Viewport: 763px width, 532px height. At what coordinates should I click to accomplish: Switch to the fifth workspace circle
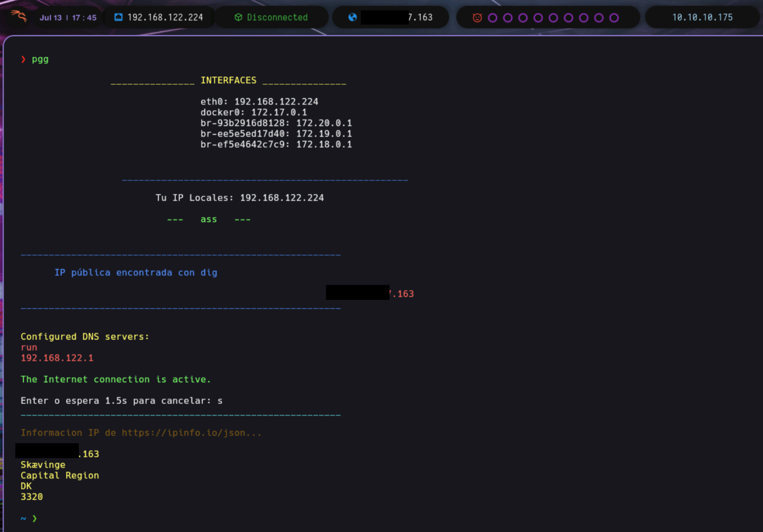tap(553, 18)
